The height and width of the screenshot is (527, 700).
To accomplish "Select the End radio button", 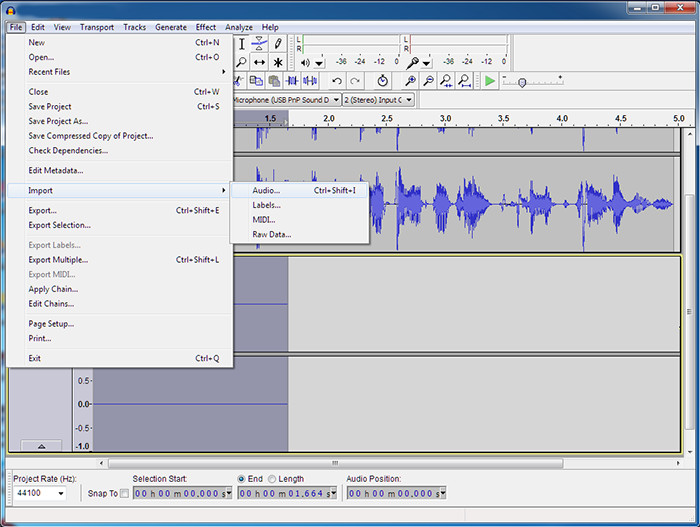I will click(x=242, y=479).
